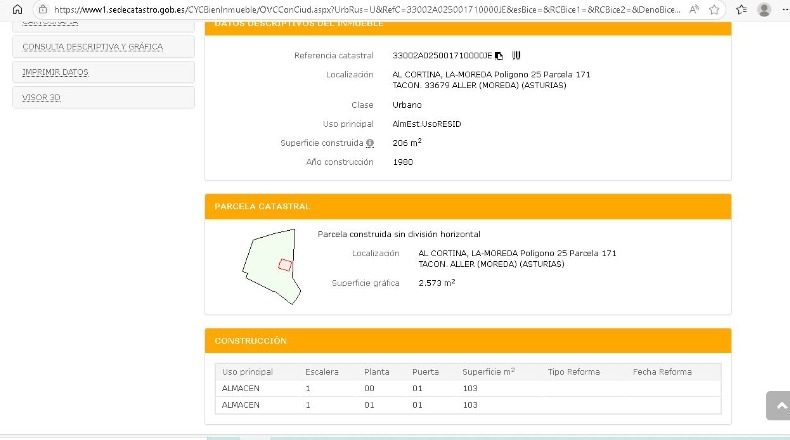Click the 2.573 m² superficie gráfica value
Image resolution: width=790 pixels, height=440 pixels.
coord(436,283)
